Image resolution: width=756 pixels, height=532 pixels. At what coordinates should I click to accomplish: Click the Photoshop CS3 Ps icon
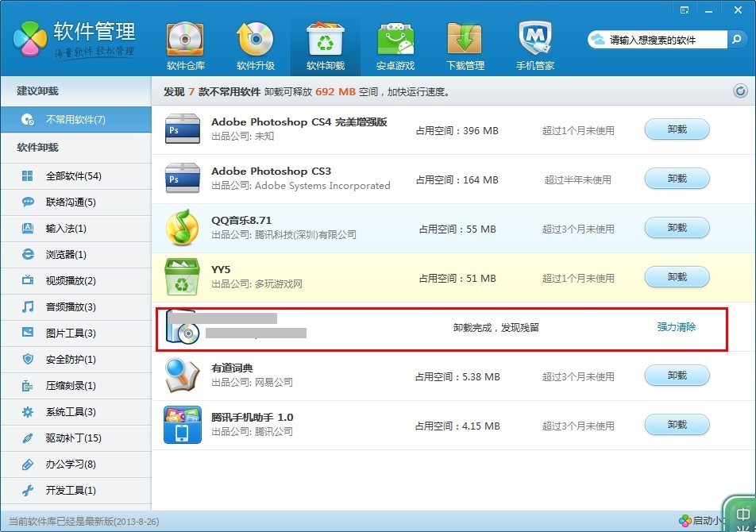[183, 179]
